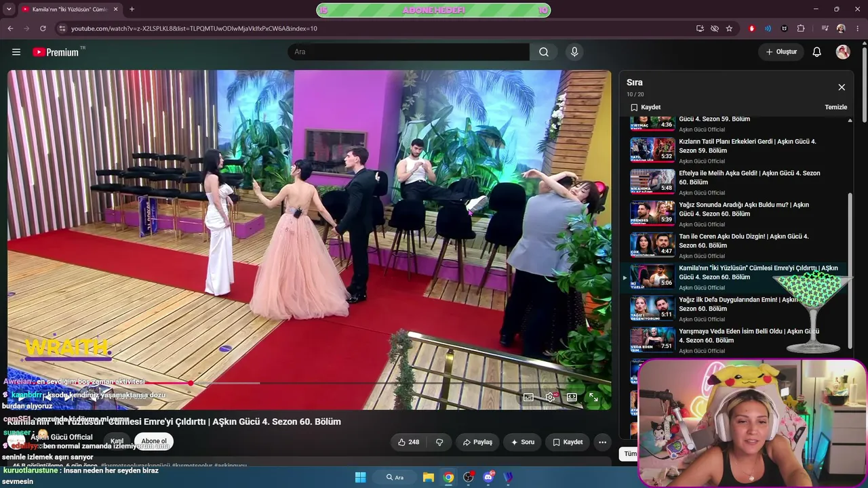Toggle subtitles on the video player

click(528, 397)
